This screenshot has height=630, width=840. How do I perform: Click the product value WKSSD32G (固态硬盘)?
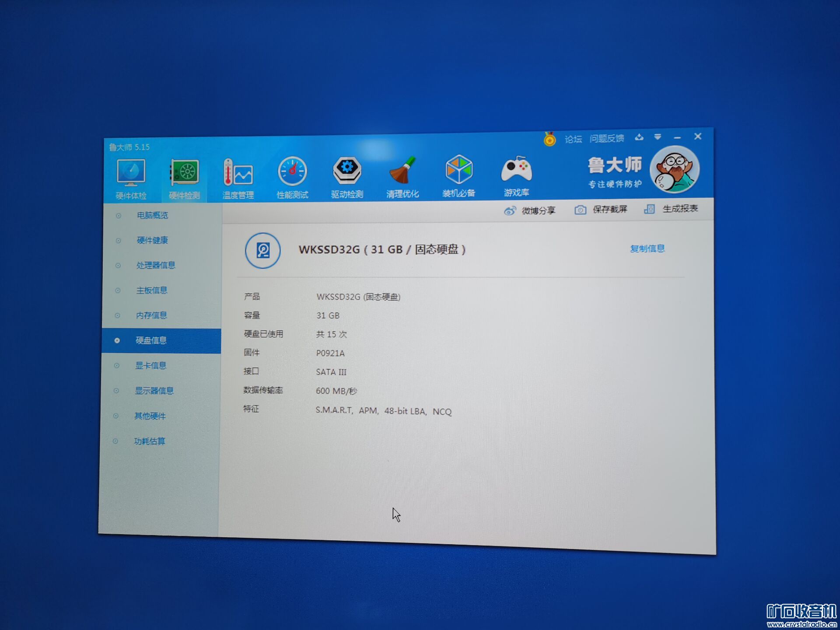pos(358,297)
